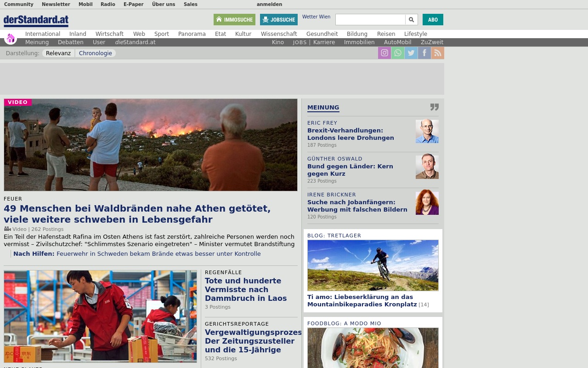This screenshot has width=588, height=368.
Task: Open JOBS in the sub navigation
Action: click(300, 42)
